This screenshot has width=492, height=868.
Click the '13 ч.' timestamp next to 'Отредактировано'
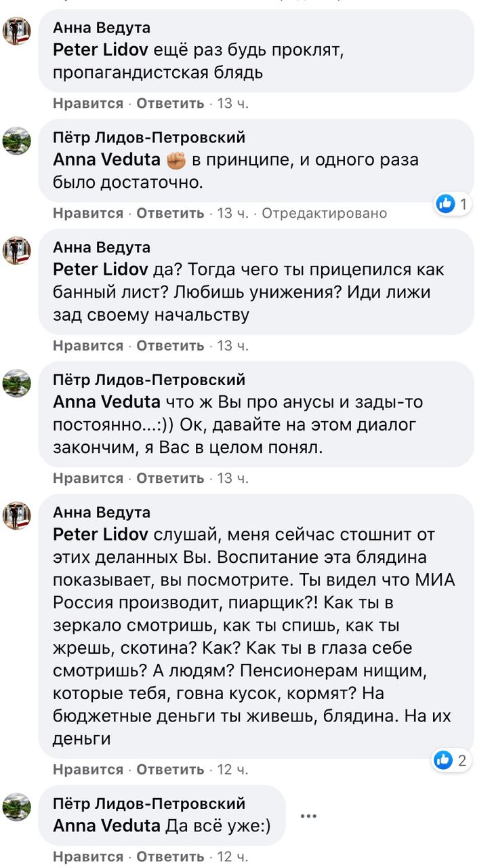232,213
